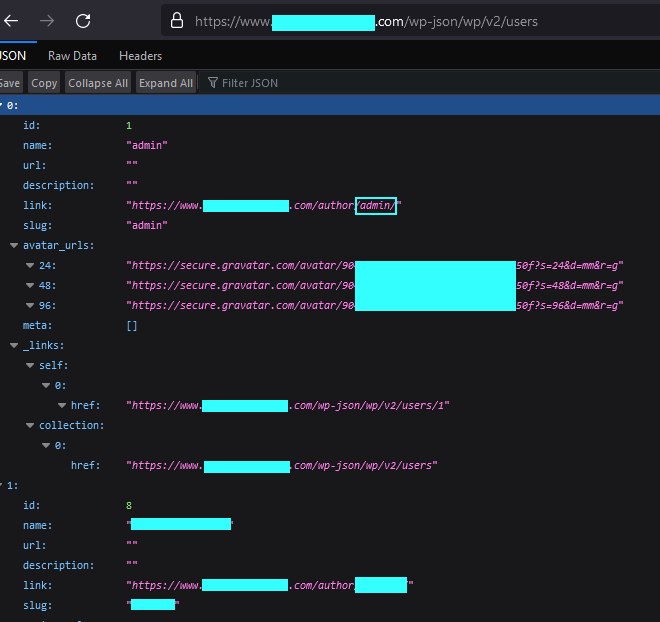Collapse the _links node
The height and width of the screenshot is (622, 660).
(14, 345)
